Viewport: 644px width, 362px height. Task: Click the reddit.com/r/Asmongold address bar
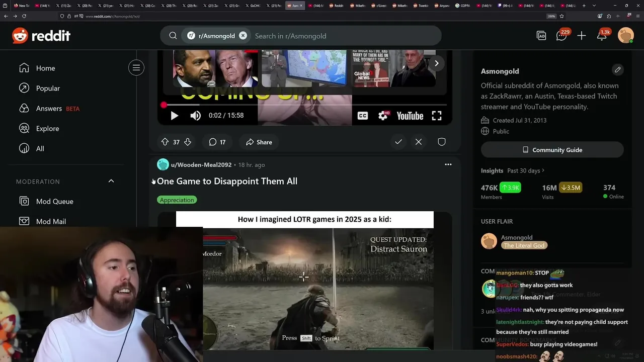(x=302, y=16)
